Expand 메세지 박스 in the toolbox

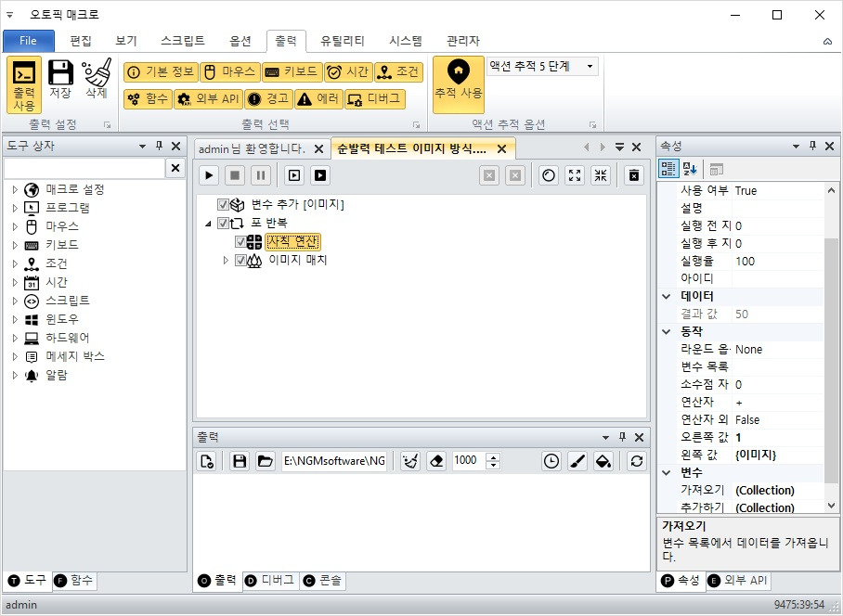coord(15,356)
